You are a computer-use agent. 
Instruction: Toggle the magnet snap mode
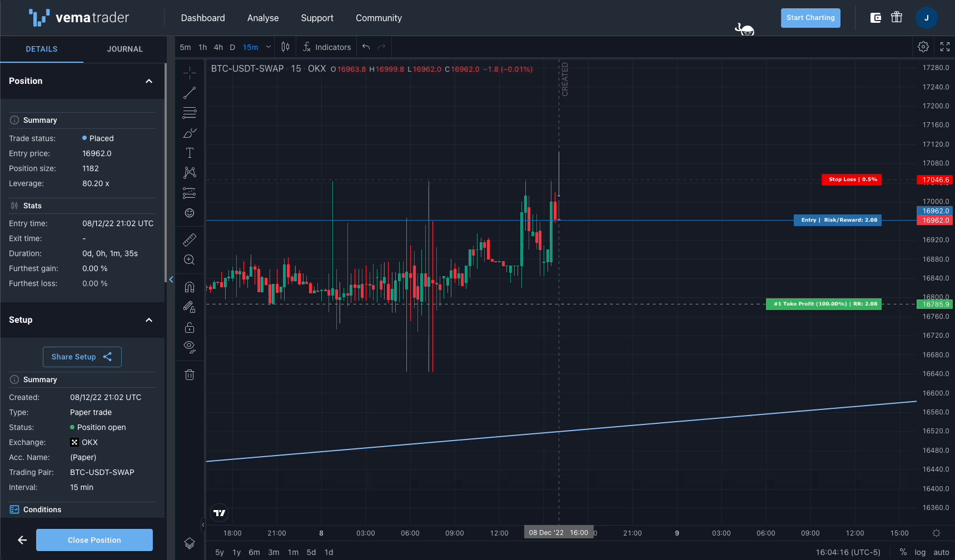pyautogui.click(x=190, y=287)
